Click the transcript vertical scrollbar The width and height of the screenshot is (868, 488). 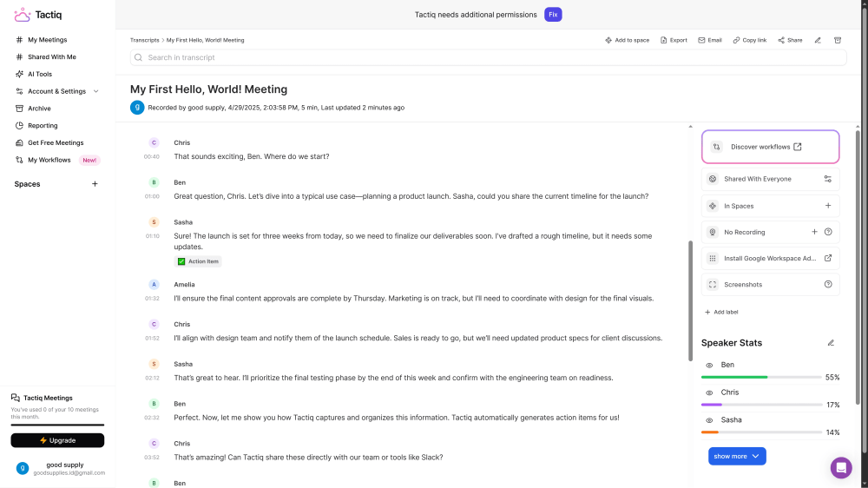pyautogui.click(x=690, y=300)
